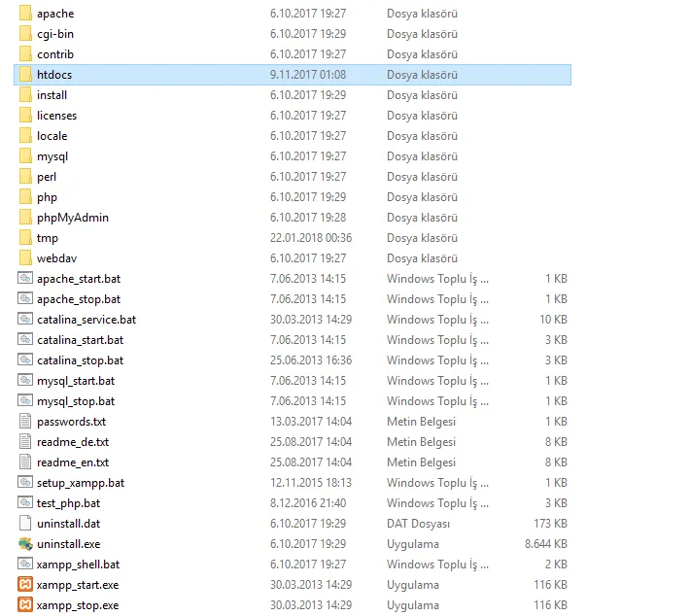Select the file name readme_de.txt
This screenshot has width=690, height=616.
(x=73, y=442)
